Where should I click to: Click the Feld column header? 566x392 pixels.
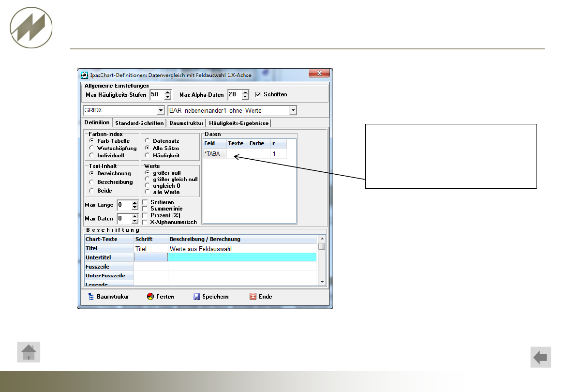(x=215, y=143)
